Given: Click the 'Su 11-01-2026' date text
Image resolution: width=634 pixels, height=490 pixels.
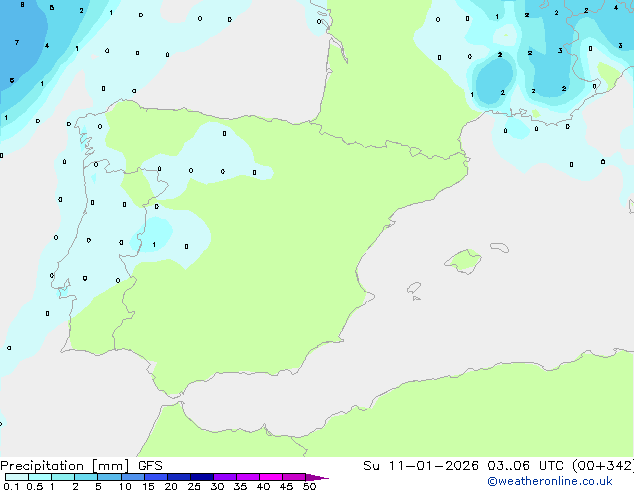Looking at the screenshot, I should tap(421, 466).
